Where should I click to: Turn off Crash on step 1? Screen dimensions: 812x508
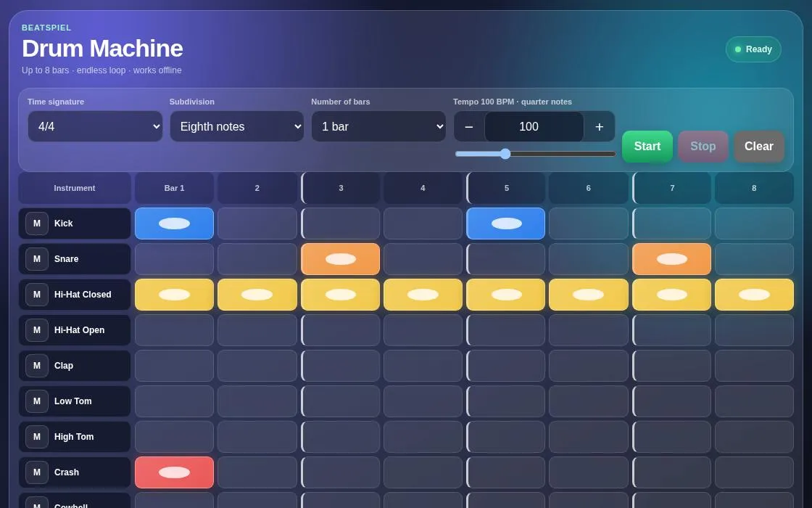coord(175,472)
